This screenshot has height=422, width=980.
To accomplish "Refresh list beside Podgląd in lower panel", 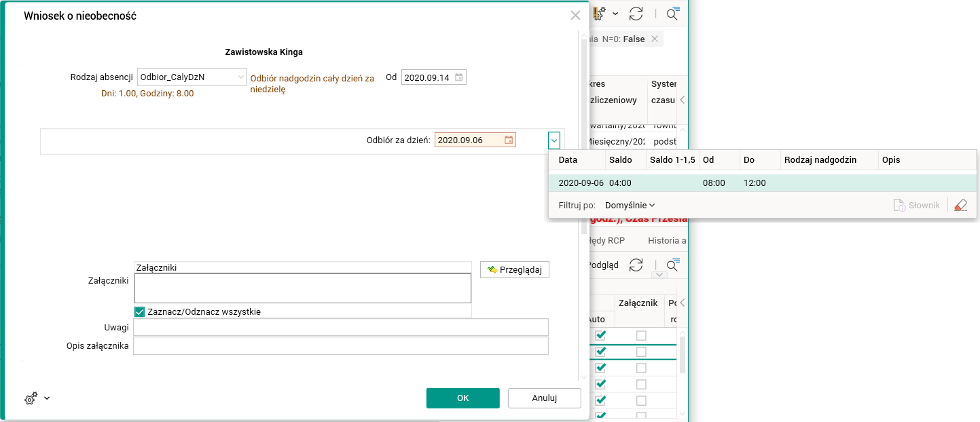I will click(636, 265).
